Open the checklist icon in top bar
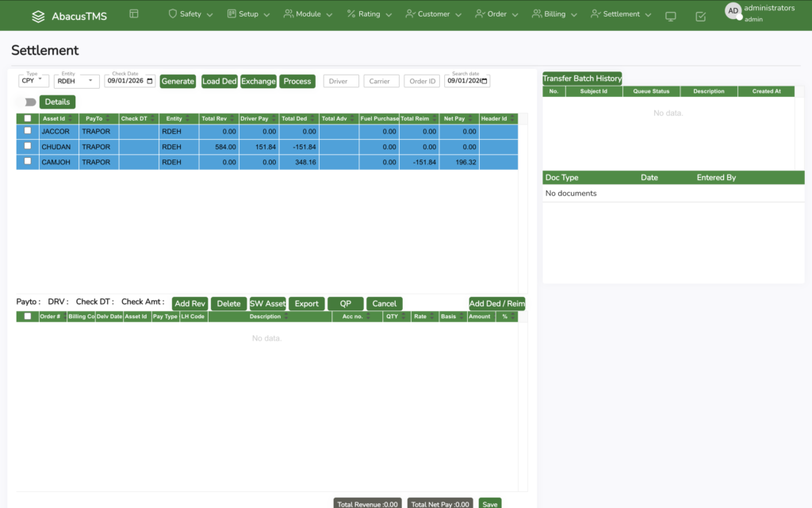This screenshot has height=508, width=812. pos(700,17)
